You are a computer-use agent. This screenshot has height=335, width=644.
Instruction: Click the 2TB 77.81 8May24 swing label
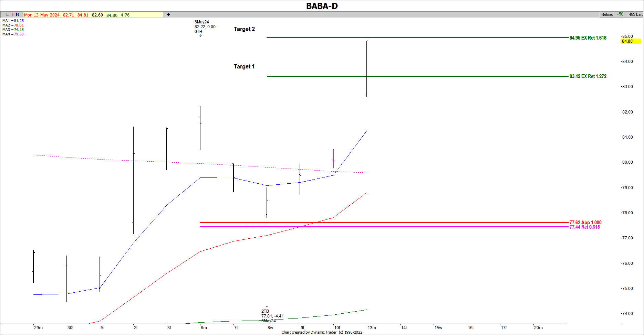pos(272,316)
